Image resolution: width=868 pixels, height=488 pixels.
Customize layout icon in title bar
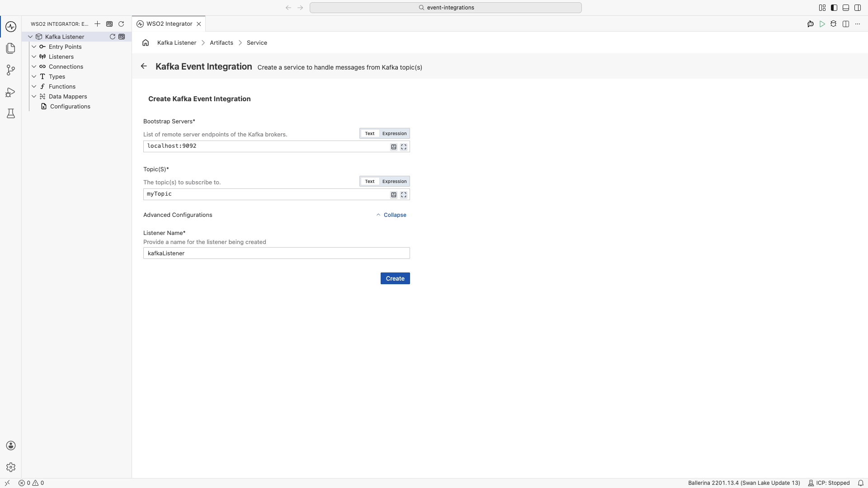(822, 8)
